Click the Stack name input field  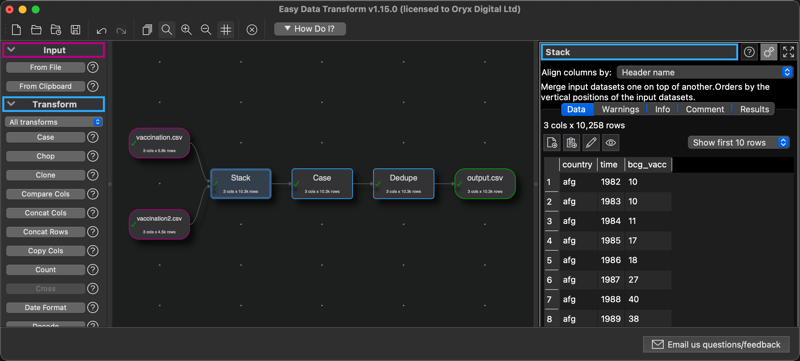point(639,52)
